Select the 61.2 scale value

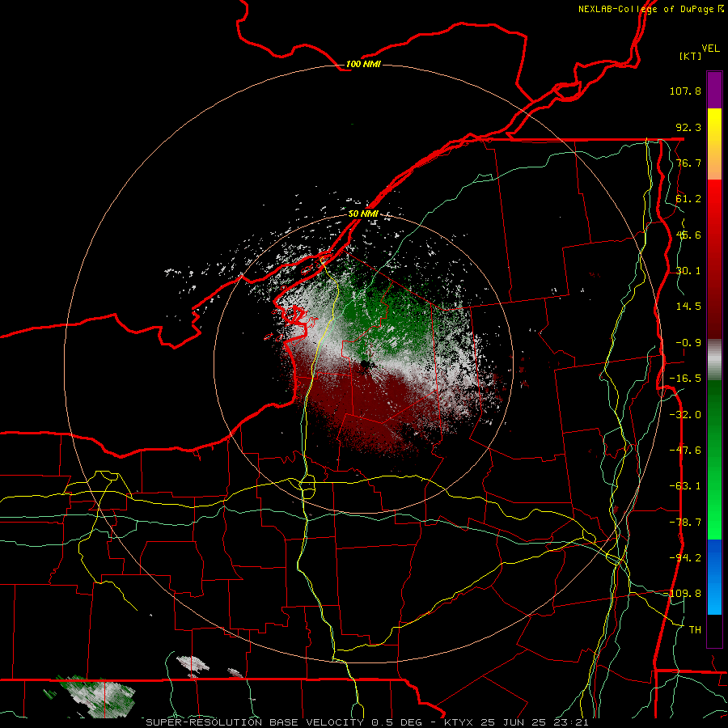(x=688, y=199)
